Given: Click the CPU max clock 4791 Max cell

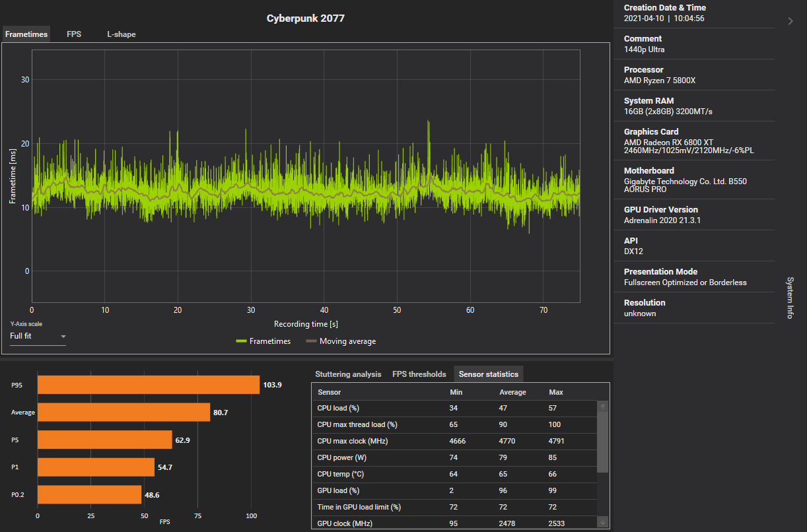Looking at the screenshot, I should click(556, 441).
